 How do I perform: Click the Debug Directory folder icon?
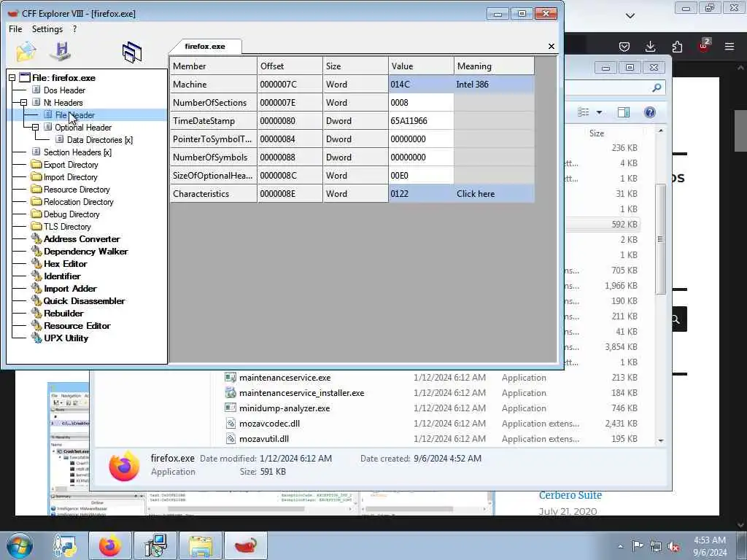(36, 214)
